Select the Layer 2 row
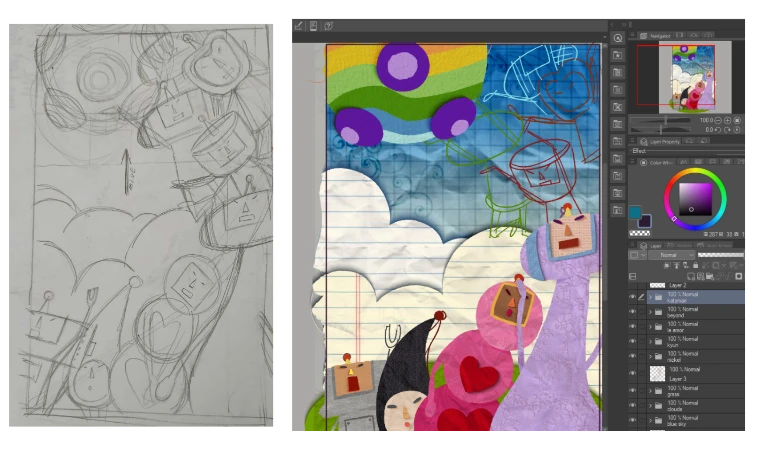Image resolution: width=764 pixels, height=455 pixels. 686,285
